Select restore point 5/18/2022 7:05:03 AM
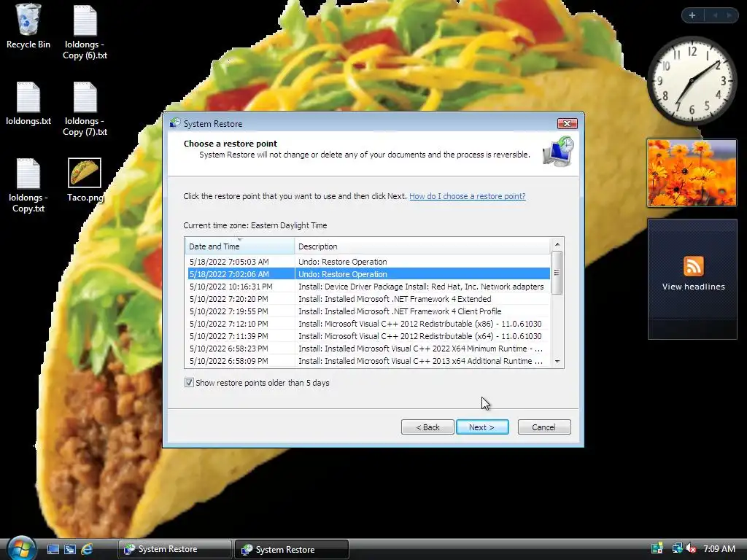Viewport: 747px width, 560px height. click(368, 262)
